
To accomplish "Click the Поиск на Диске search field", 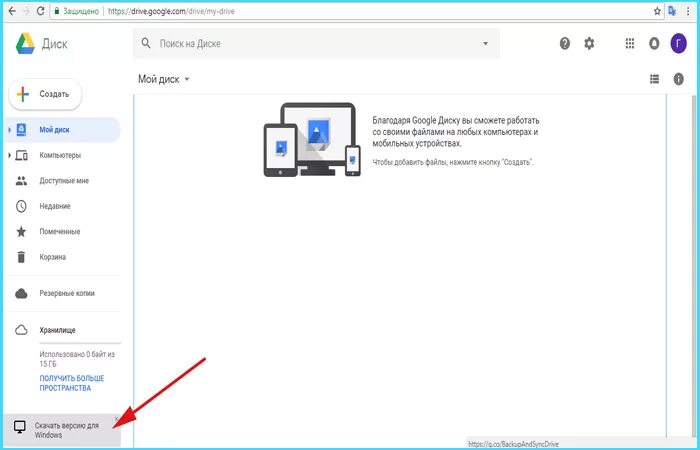I will point(317,44).
